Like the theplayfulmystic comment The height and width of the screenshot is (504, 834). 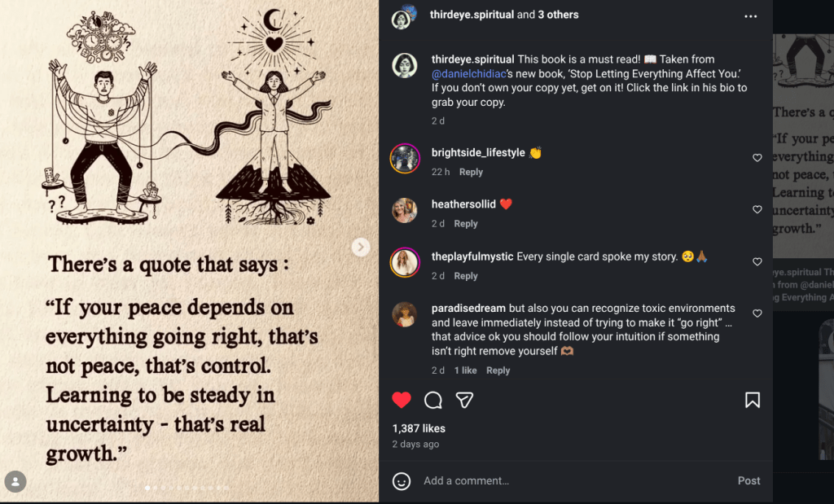coord(757,262)
